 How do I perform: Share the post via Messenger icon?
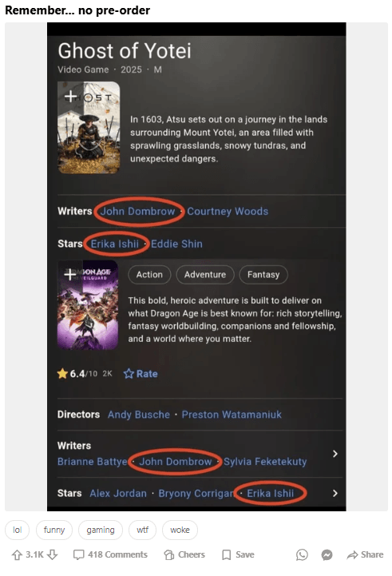(x=327, y=554)
